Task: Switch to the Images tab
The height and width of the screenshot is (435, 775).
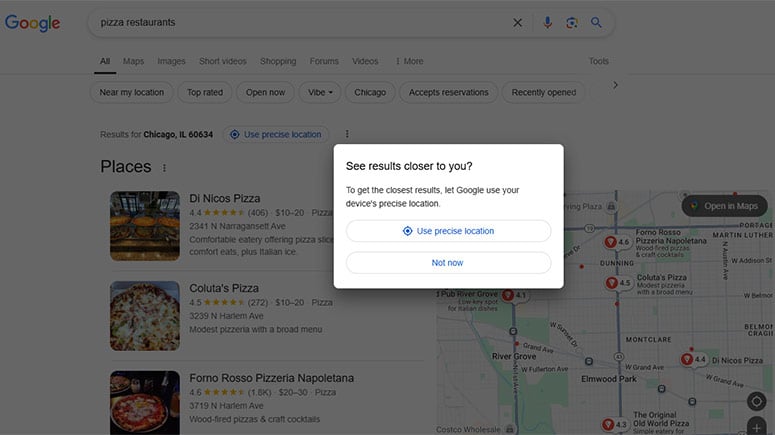Action: pos(171,61)
